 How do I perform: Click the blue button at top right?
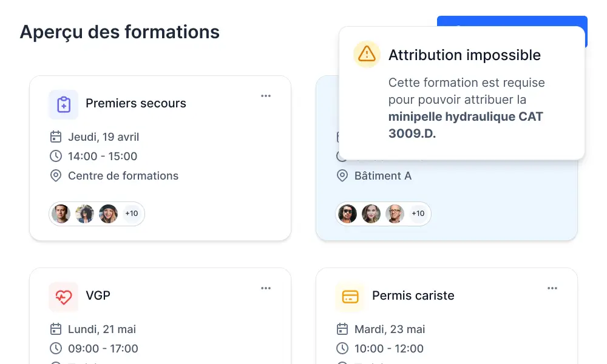[511, 21]
